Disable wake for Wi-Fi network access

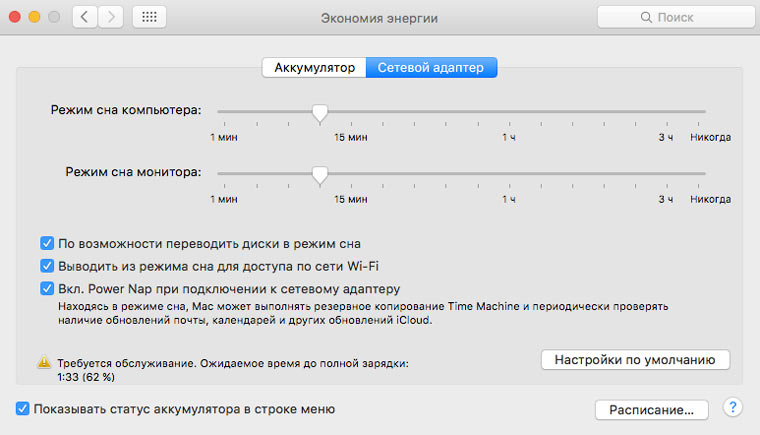click(46, 266)
